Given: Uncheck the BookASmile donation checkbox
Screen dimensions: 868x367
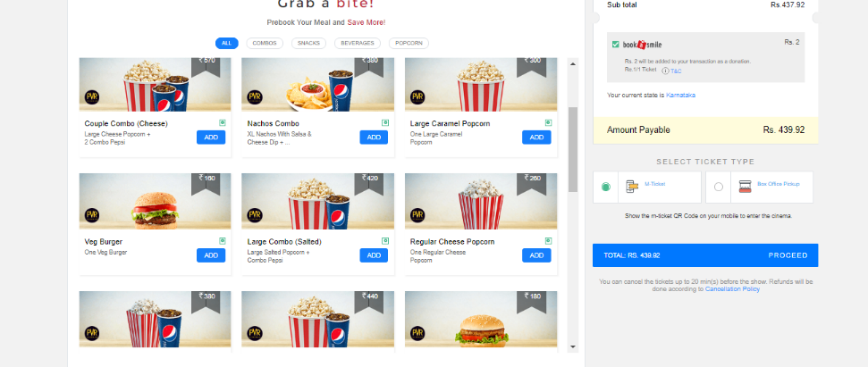Looking at the screenshot, I should (x=616, y=45).
